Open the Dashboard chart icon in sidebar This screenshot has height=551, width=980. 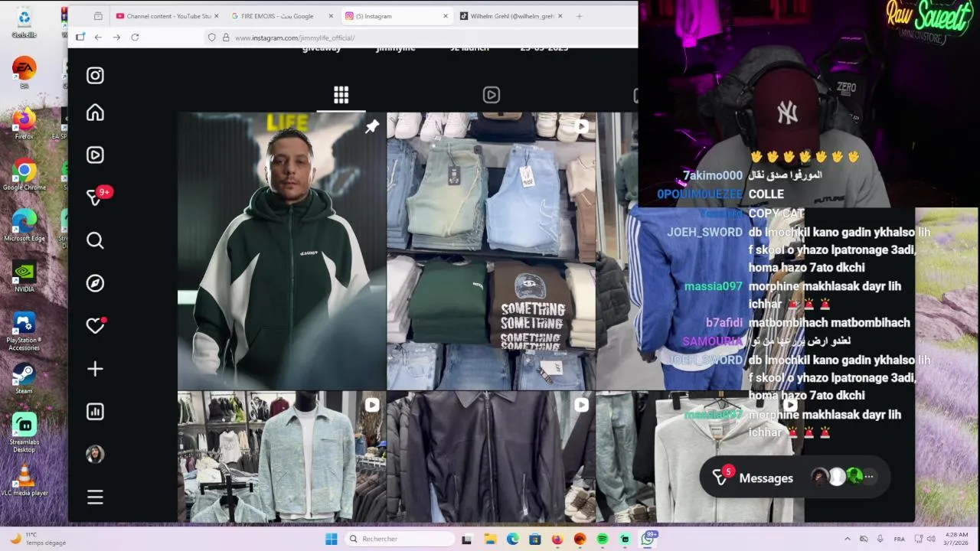(95, 412)
